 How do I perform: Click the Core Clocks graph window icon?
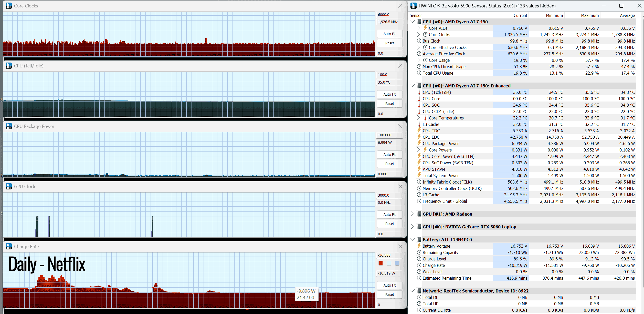coord(9,6)
